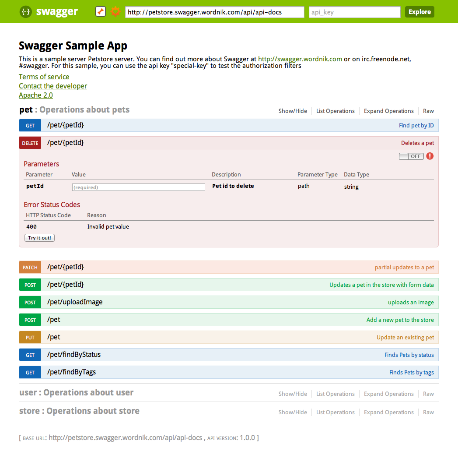This screenshot has height=476, width=458.
Task: Click the api_key input field
Action: click(x=355, y=12)
